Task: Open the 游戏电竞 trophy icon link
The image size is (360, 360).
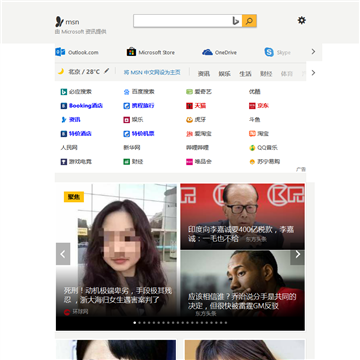Action: click(x=64, y=162)
